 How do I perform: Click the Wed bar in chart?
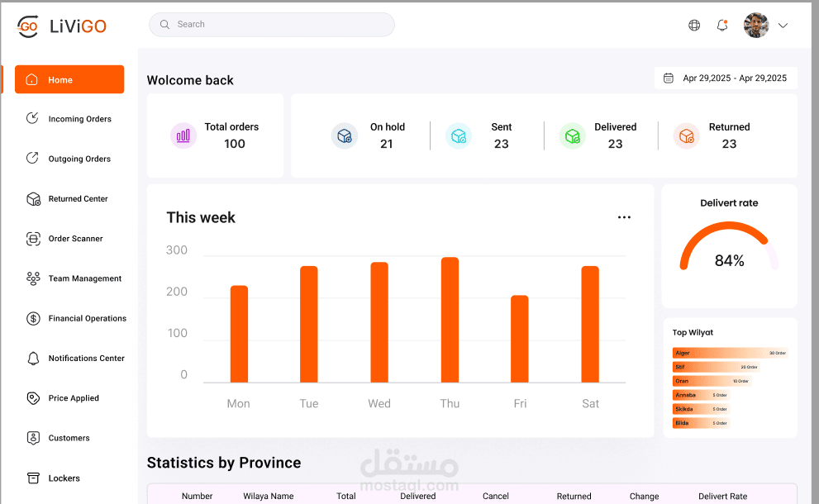pos(379,322)
